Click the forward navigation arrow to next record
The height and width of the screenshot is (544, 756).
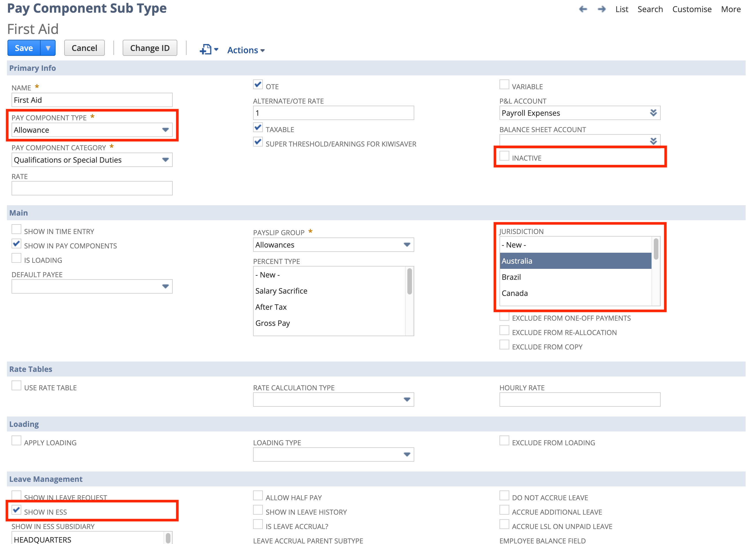[x=602, y=9]
